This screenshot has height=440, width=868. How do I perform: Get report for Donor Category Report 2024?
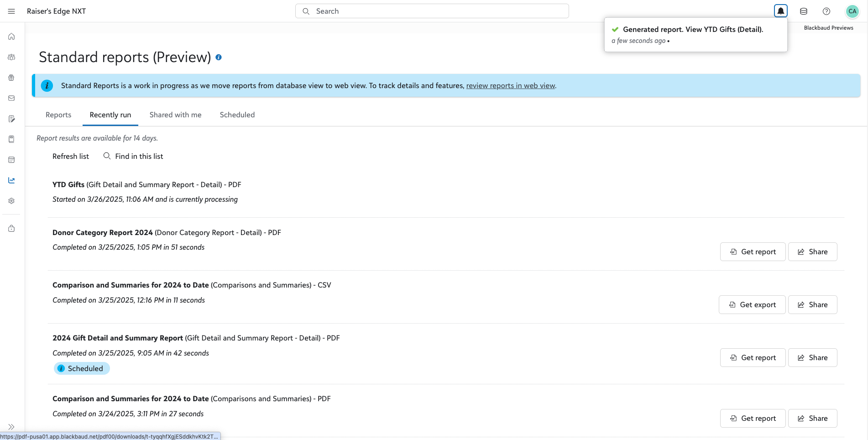753,252
